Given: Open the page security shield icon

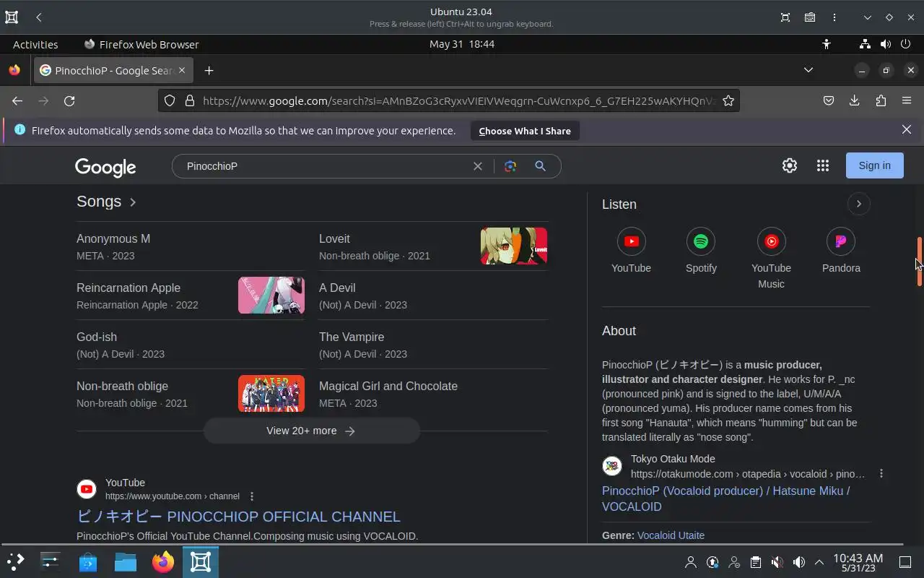Looking at the screenshot, I should 170,101.
